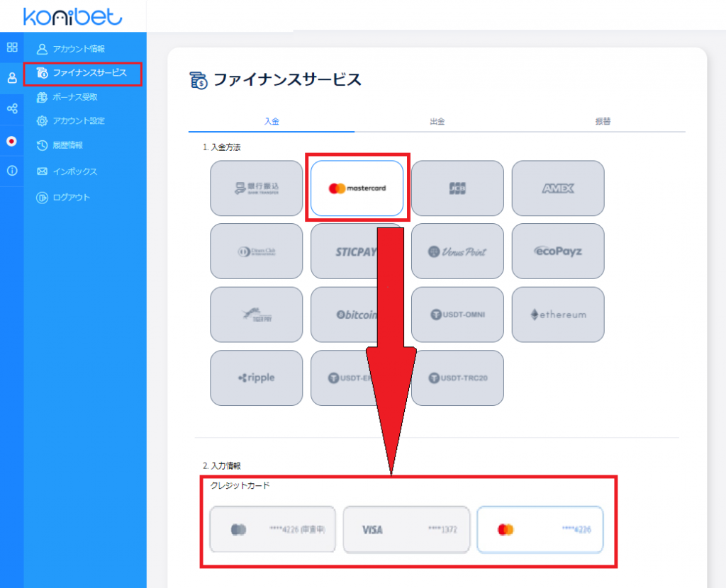Select Venus Point deposit method
This screenshot has height=588, width=726.
coord(457,251)
